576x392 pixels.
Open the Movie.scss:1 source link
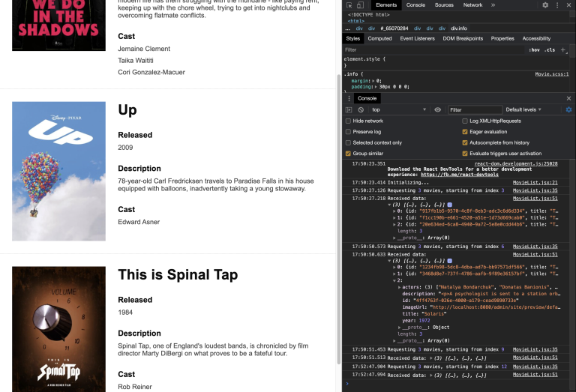pos(552,74)
